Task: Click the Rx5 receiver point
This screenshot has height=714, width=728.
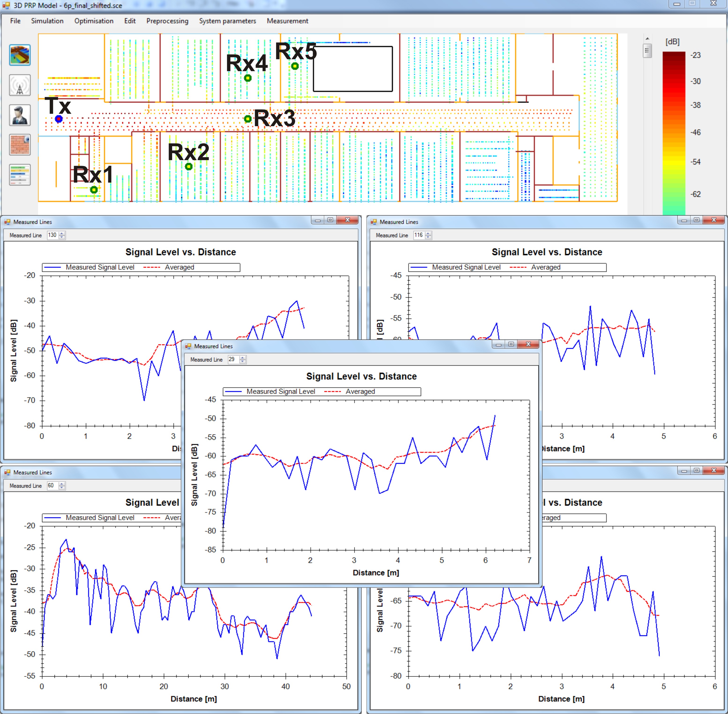Action: pos(295,66)
